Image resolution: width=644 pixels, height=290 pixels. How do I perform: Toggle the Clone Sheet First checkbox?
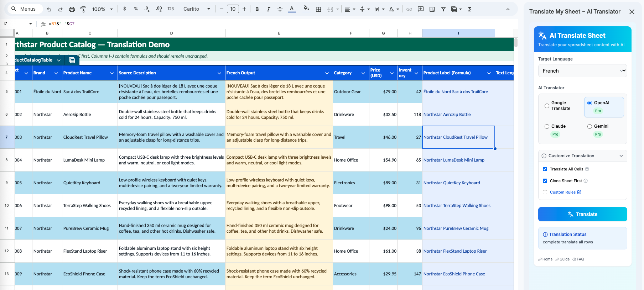545,181
